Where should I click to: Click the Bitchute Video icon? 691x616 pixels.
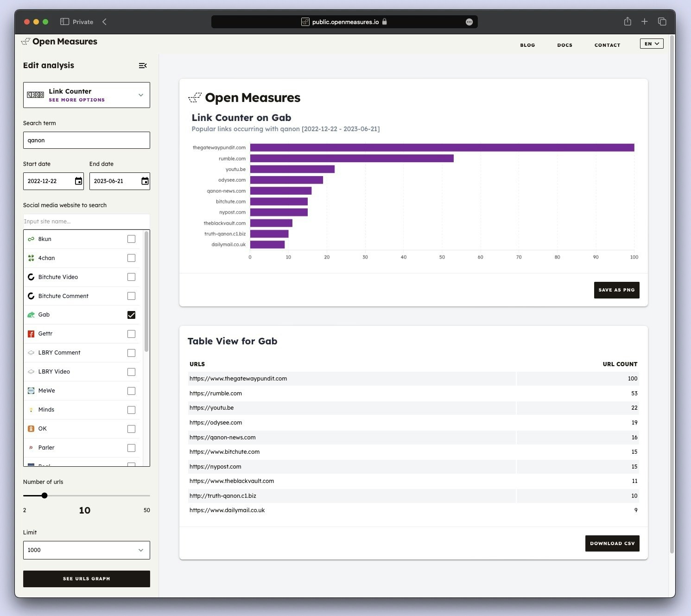(31, 277)
